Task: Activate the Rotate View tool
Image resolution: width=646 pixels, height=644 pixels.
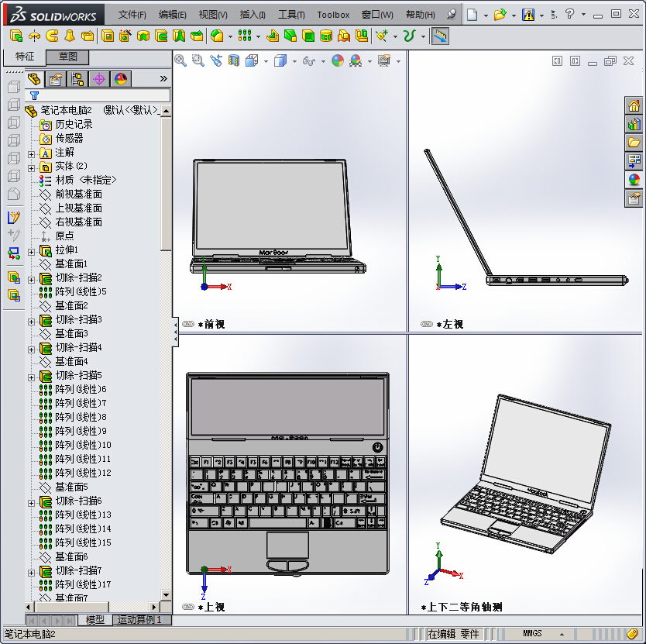Action: point(217,61)
